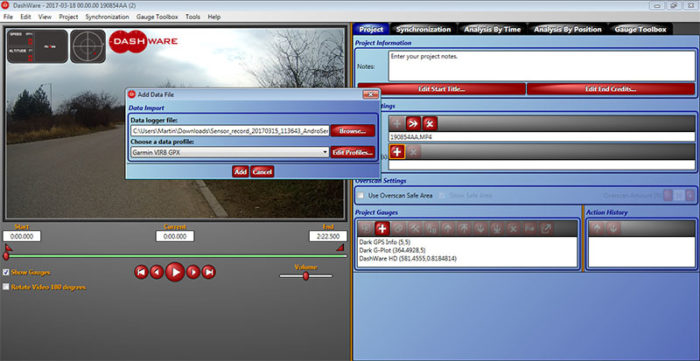This screenshot has height=361, width=700.
Task: Open the data profile dropdown showing Garmin VIRB GPX
Action: tap(230, 152)
